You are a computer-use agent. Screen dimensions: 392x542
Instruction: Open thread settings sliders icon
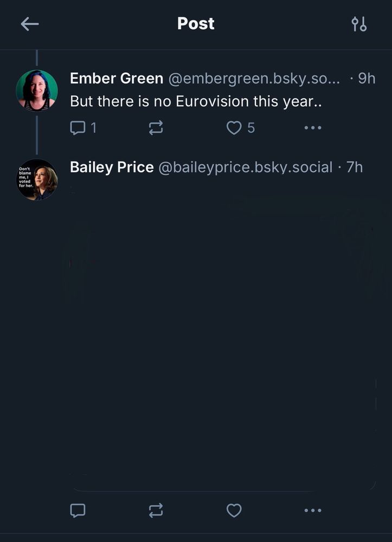359,24
